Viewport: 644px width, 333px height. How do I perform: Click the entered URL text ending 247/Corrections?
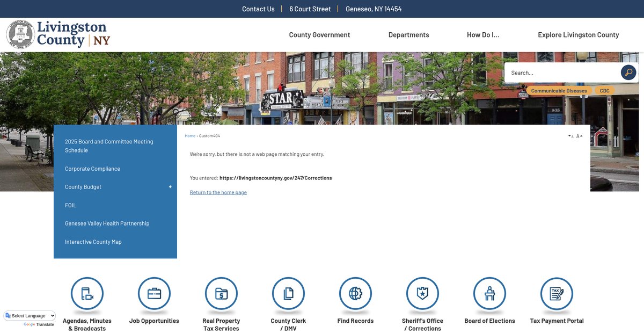[275, 178]
